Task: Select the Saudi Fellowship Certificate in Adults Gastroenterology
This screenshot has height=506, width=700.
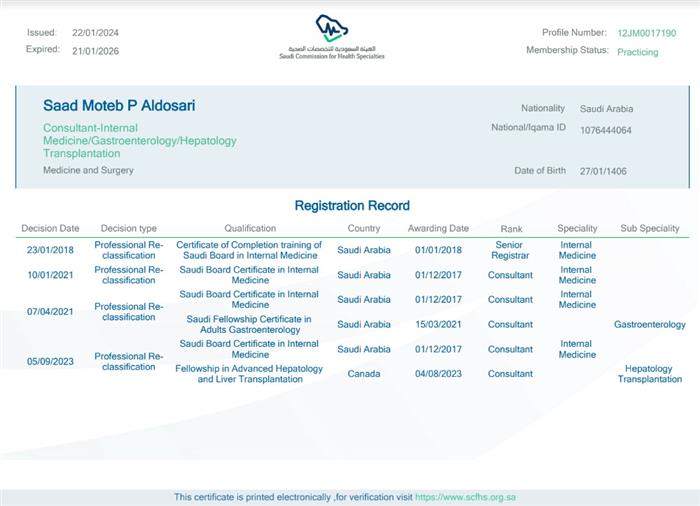Action: click(250, 324)
